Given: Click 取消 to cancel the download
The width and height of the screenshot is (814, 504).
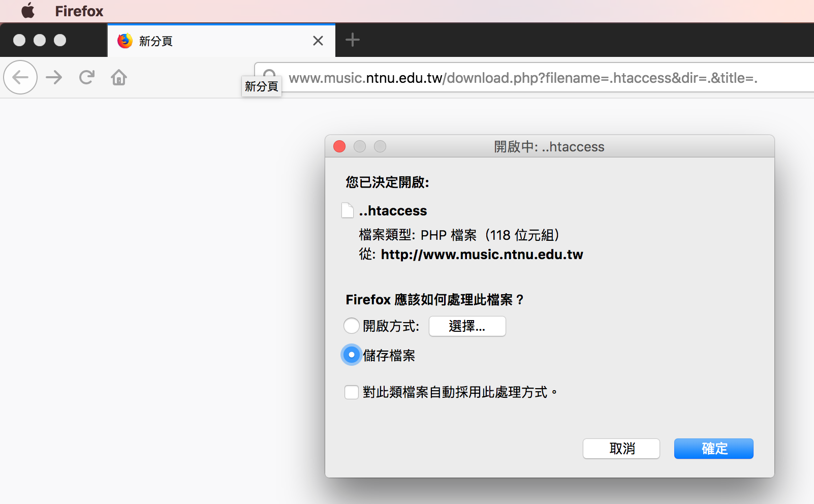Looking at the screenshot, I should coord(621,449).
